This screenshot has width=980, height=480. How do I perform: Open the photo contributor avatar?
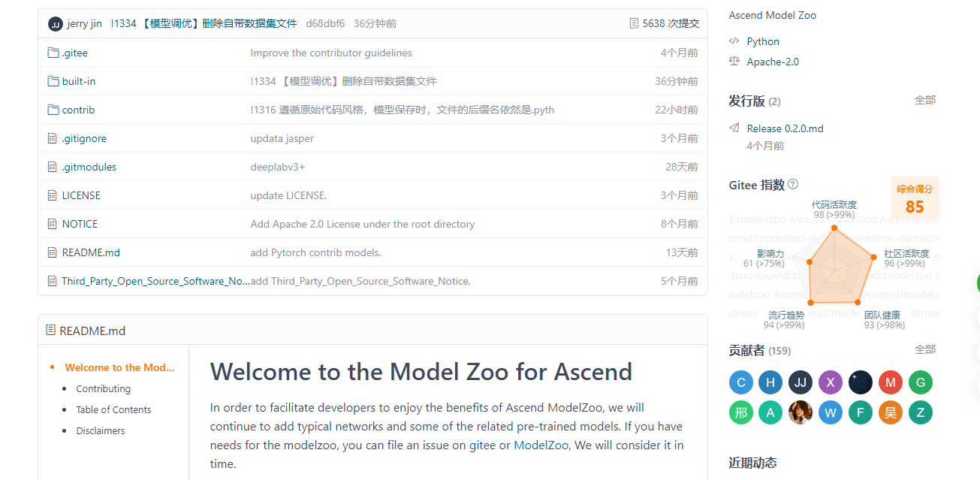(801, 412)
